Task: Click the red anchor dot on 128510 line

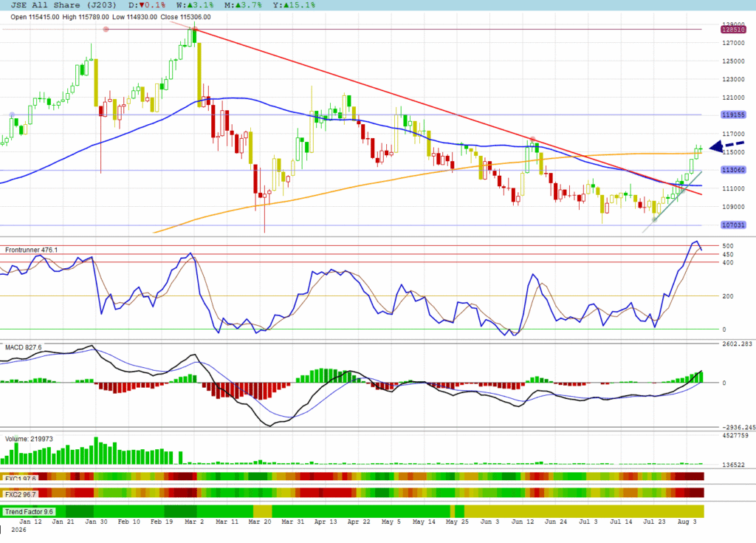Action: point(106,30)
